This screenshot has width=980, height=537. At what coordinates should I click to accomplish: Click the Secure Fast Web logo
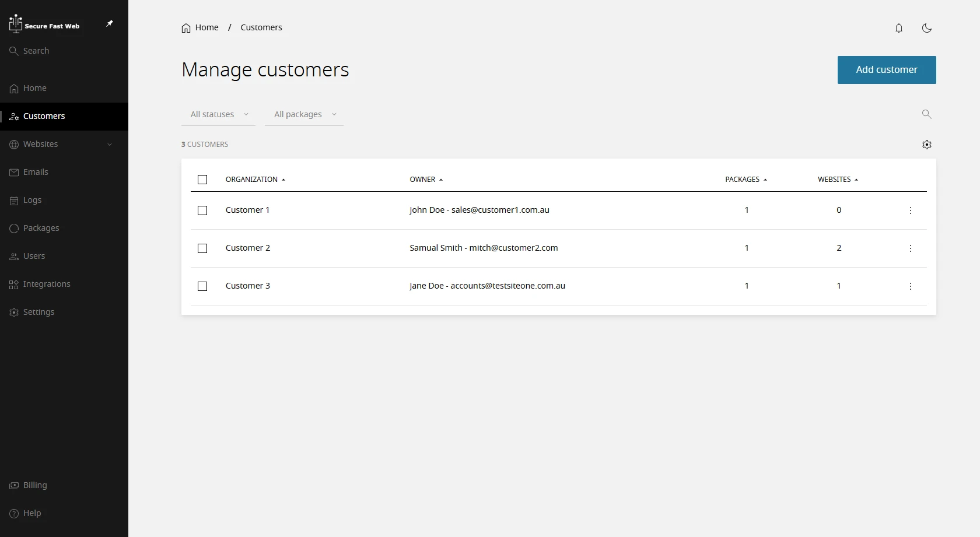click(x=44, y=24)
